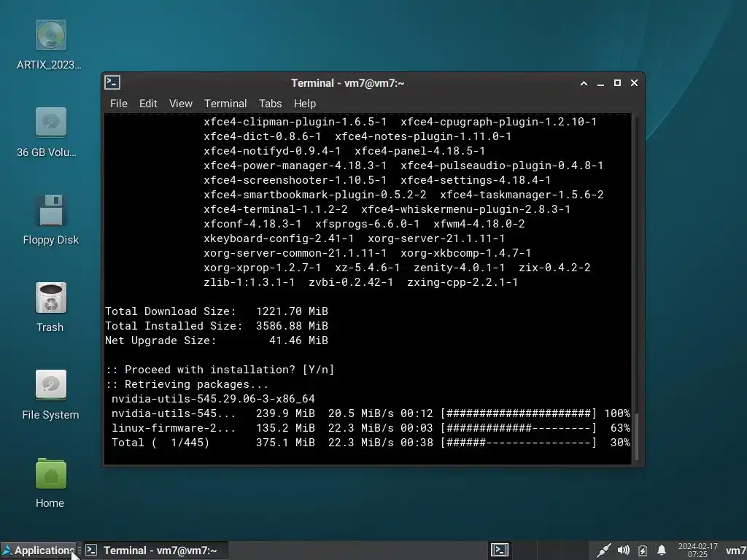Viewport: 747px width, 560px height.
Task: Click the Terminal - vm7@vm7:~ taskbar button
Action: pos(155,551)
